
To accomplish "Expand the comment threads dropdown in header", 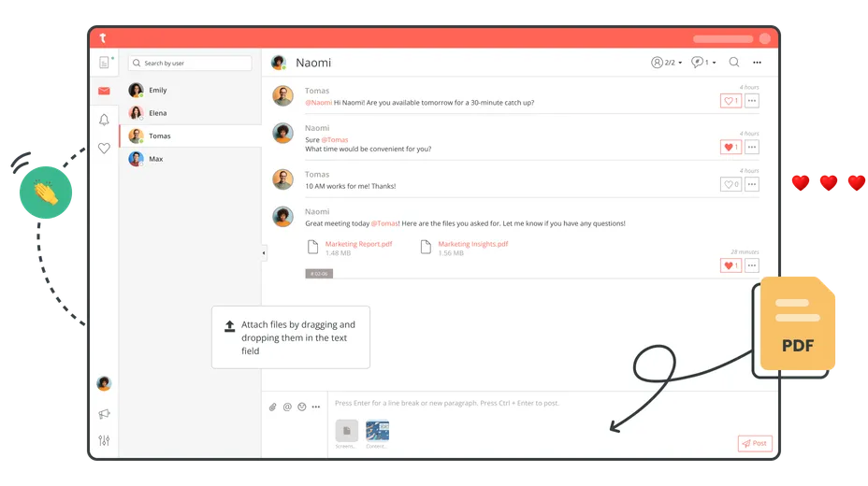I will click(x=702, y=63).
